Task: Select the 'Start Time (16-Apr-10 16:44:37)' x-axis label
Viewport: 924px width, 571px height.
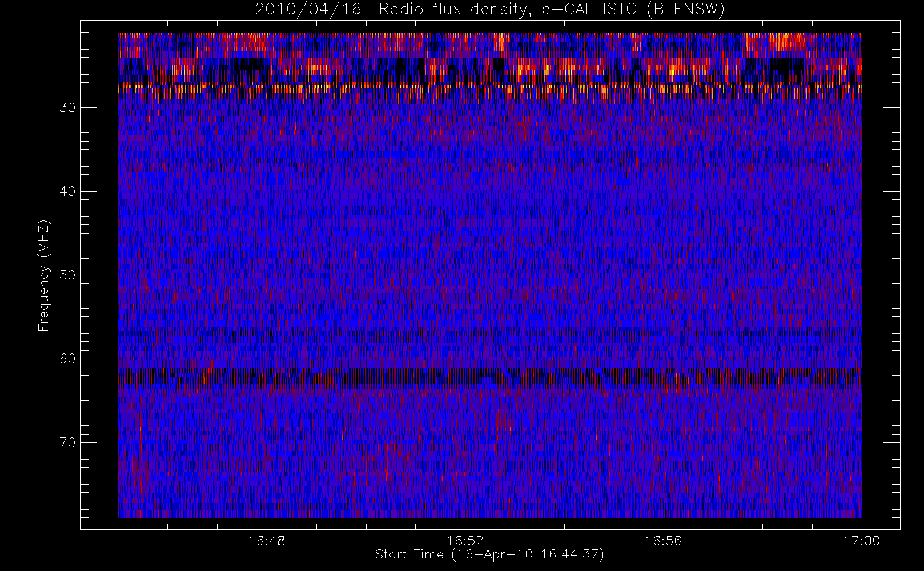Action: [x=489, y=554]
